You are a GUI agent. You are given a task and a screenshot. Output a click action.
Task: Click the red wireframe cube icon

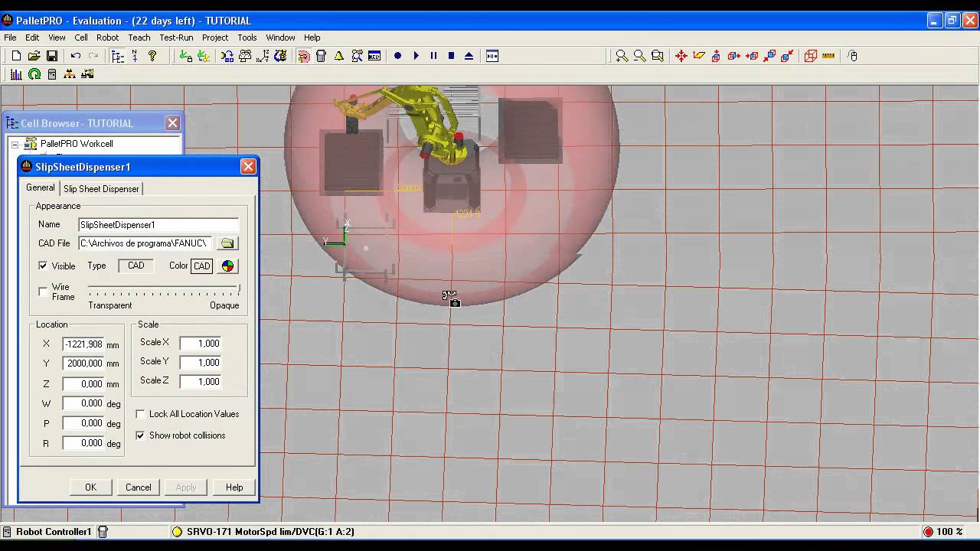pos(810,56)
